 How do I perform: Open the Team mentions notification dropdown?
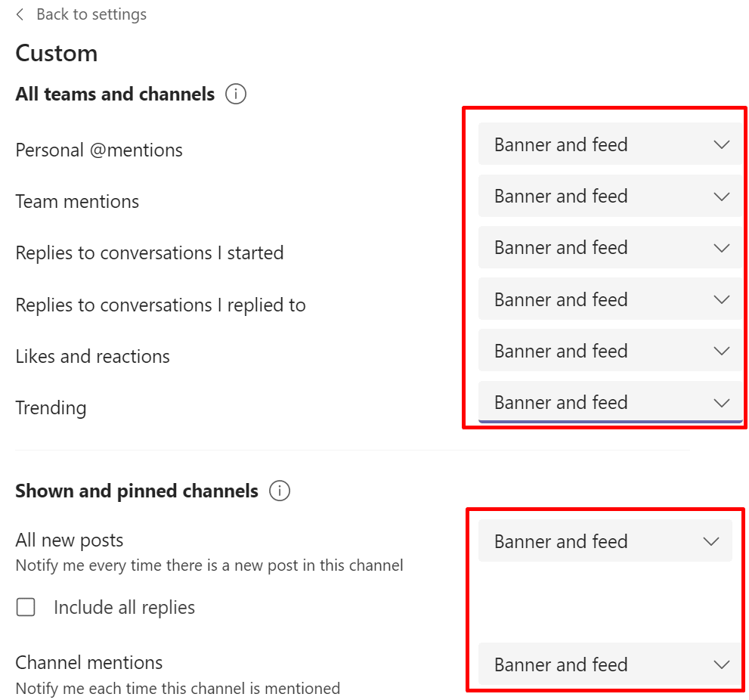click(611, 196)
